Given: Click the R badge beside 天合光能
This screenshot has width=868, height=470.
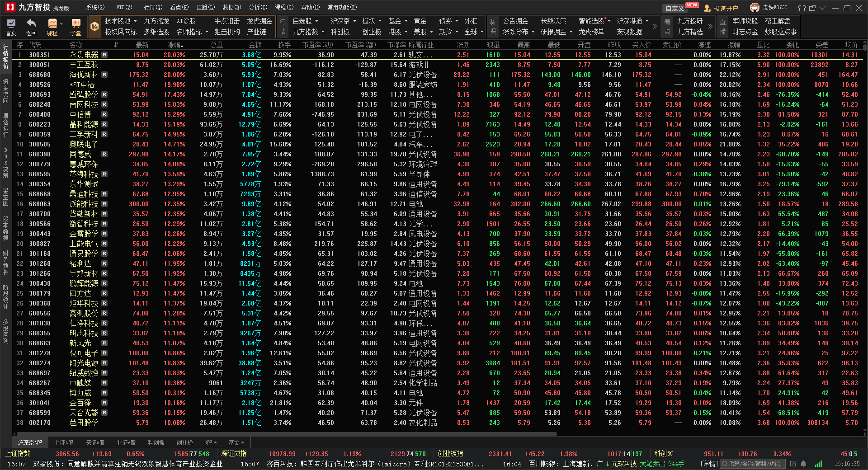Looking at the screenshot, I should point(104,413).
